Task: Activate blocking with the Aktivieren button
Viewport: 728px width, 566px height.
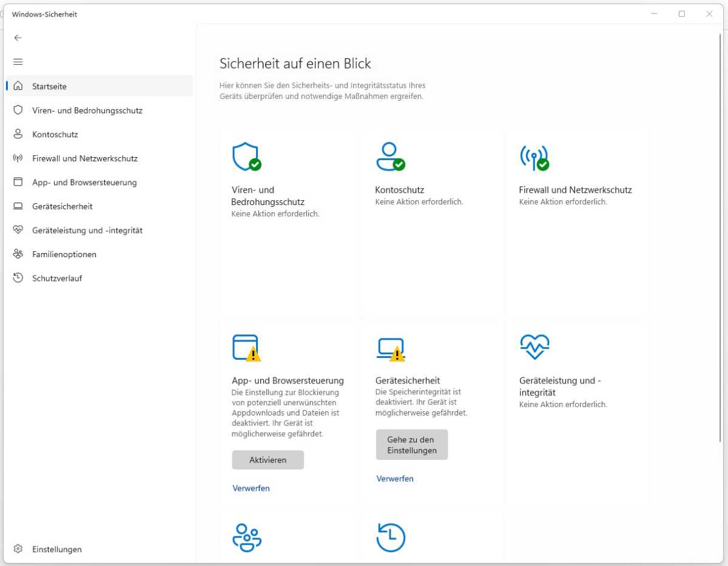Action: (x=268, y=459)
